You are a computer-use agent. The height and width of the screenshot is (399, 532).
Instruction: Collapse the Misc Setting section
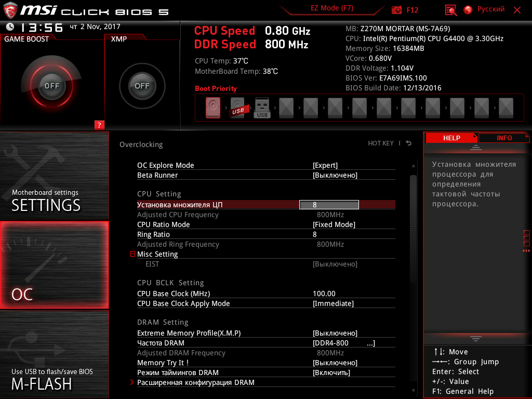pos(133,254)
